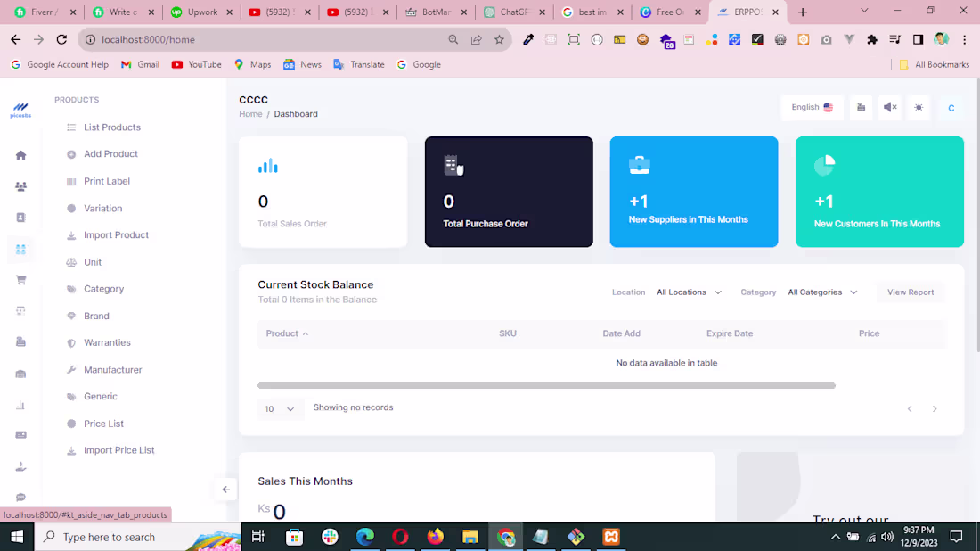The width and height of the screenshot is (980, 551).
Task: Open the 10 rows-per-page dropdown
Action: pyautogui.click(x=280, y=409)
